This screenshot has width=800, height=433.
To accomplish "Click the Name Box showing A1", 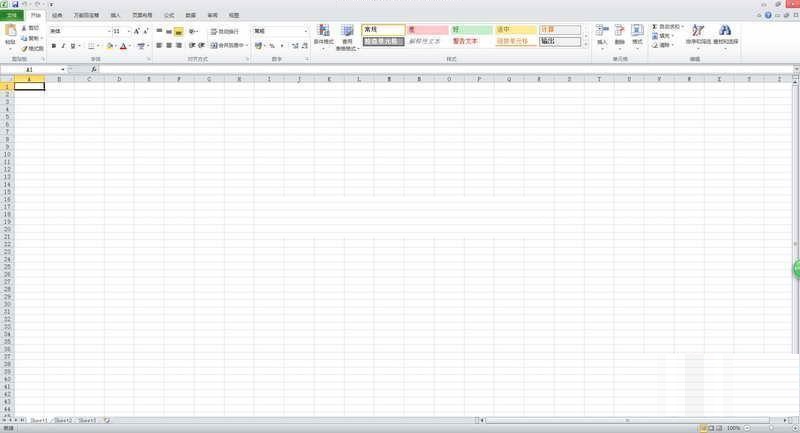I will click(x=30, y=69).
